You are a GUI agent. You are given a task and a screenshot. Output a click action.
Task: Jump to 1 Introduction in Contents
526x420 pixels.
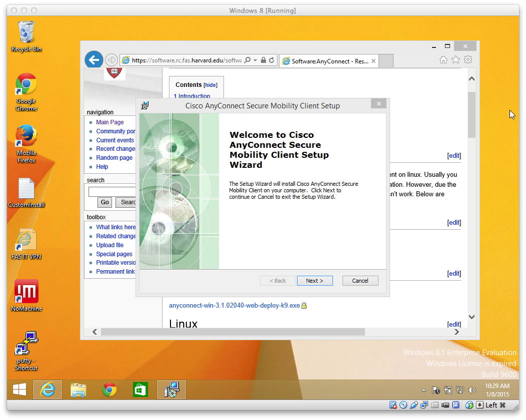click(x=192, y=96)
